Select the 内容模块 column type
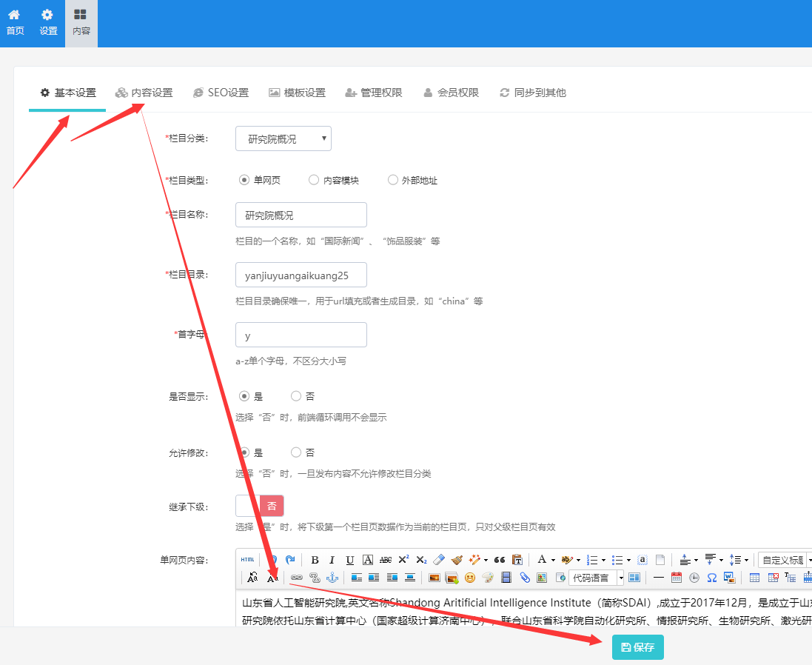 coord(314,180)
